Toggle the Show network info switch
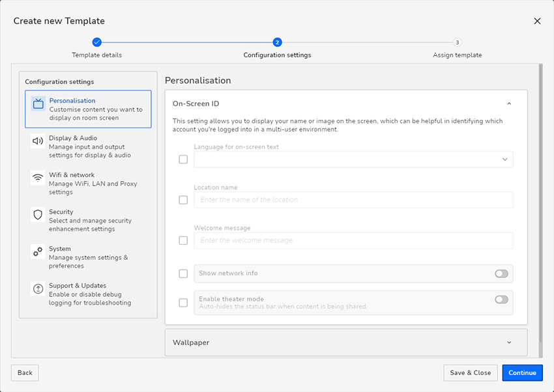This screenshot has height=392, width=554. [501, 273]
